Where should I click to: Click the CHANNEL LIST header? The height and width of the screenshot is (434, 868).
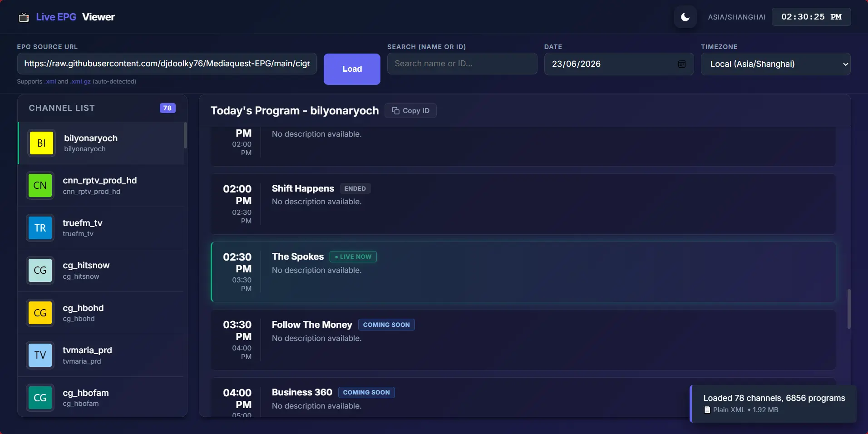(62, 108)
